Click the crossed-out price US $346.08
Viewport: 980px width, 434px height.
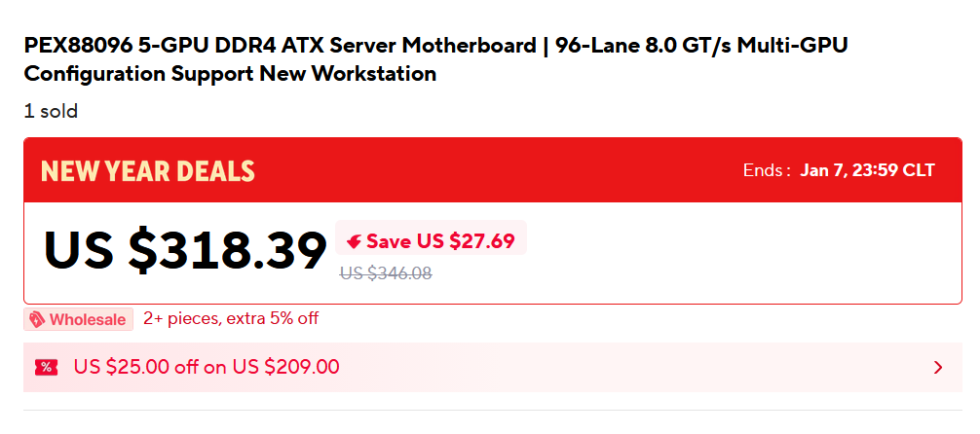[386, 273]
